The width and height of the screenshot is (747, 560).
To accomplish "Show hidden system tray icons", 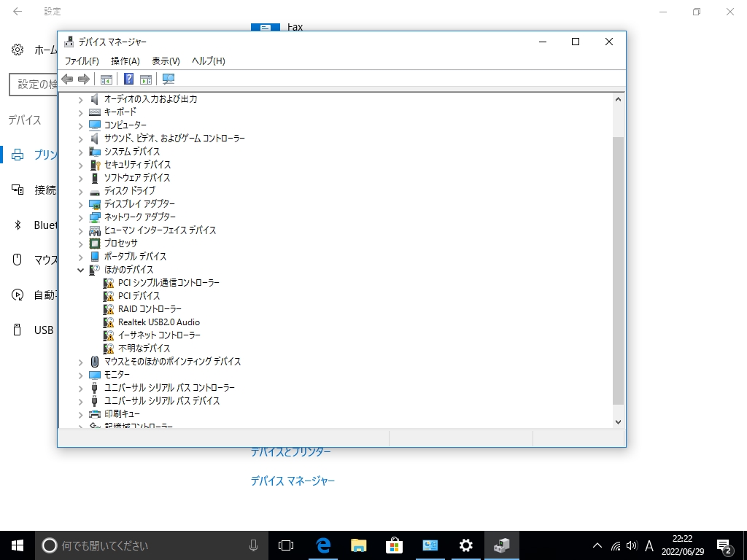I will pos(597,545).
